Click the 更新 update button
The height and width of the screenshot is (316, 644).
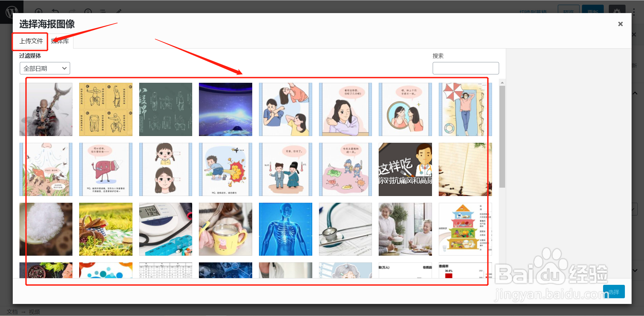pos(593,11)
